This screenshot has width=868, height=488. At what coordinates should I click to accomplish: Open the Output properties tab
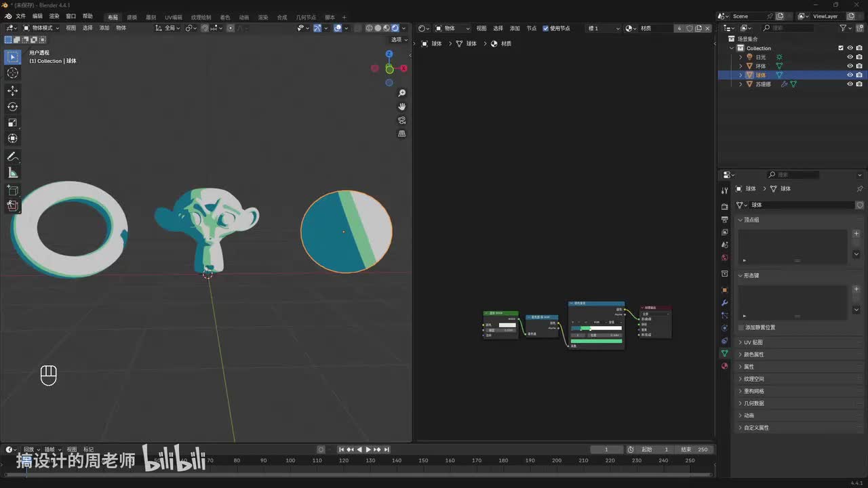[x=725, y=220]
